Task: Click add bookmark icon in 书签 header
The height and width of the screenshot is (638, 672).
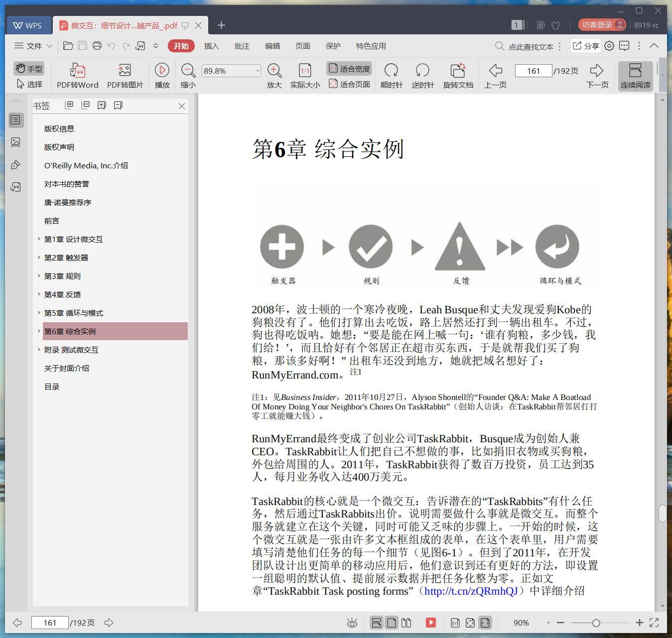Action: [102, 105]
